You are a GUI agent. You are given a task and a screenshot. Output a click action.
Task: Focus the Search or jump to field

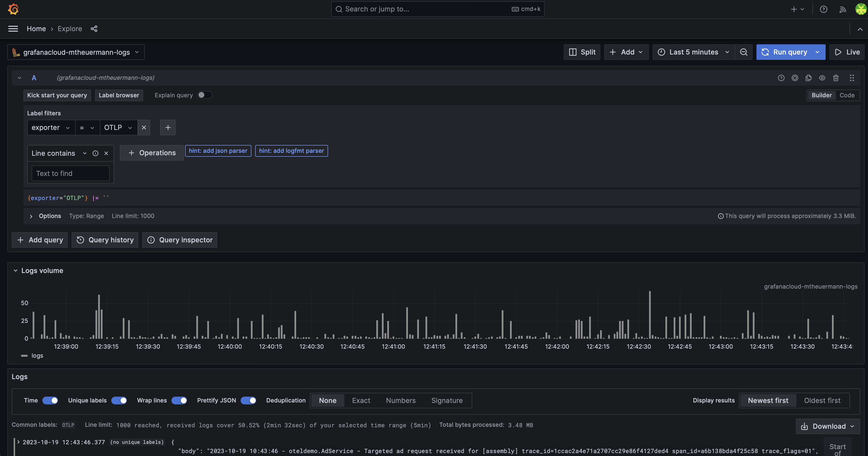[438, 9]
